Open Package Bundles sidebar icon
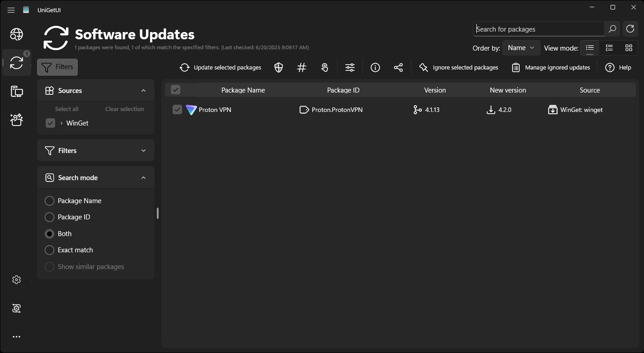Viewport: 644px width, 353px height. pos(17,120)
